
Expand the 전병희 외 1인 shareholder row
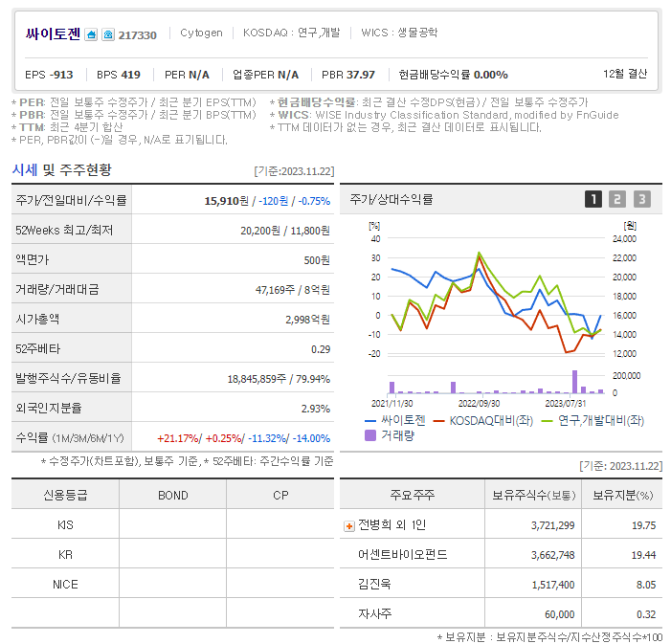pos(349,526)
